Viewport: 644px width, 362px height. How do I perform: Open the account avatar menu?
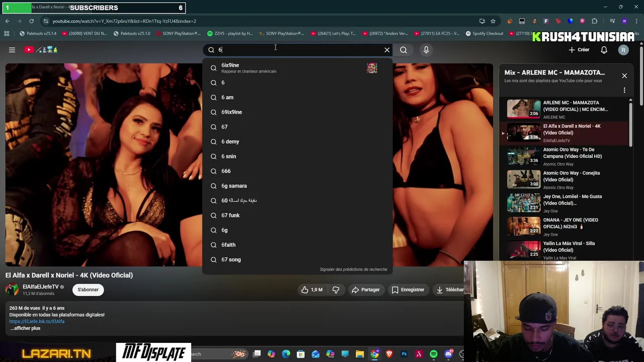[623, 50]
